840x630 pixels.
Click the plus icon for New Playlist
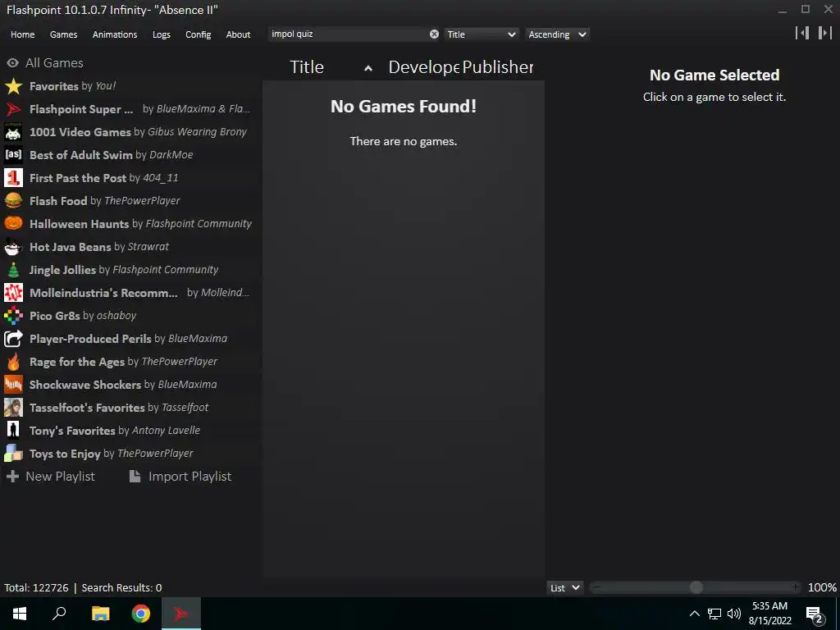pyautogui.click(x=13, y=477)
